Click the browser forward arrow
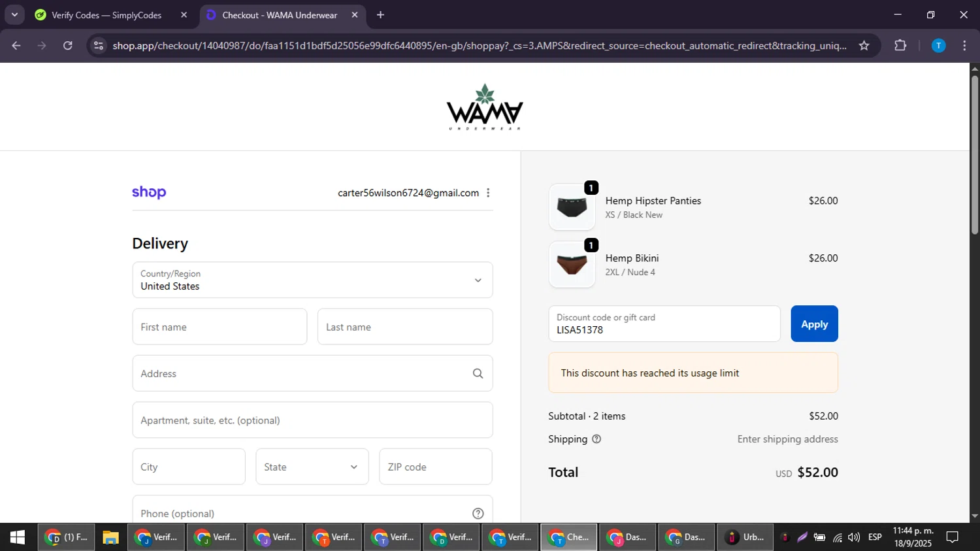The width and height of the screenshot is (980, 551). pyautogui.click(x=42, y=46)
